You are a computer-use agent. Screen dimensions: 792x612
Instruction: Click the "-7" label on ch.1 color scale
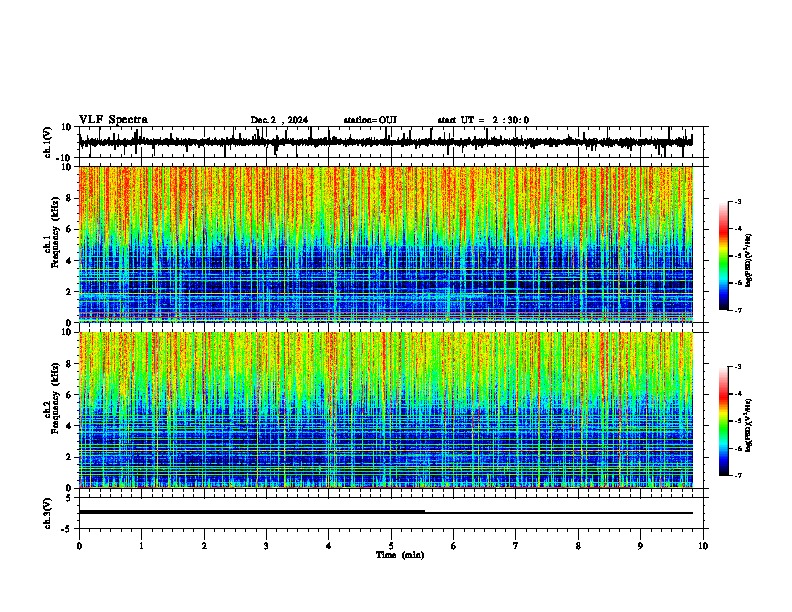(x=737, y=310)
